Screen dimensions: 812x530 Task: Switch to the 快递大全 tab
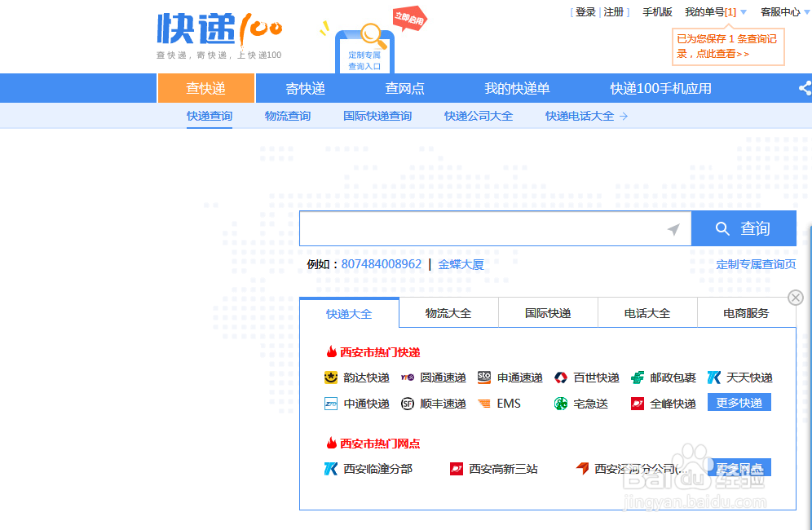pos(349,313)
